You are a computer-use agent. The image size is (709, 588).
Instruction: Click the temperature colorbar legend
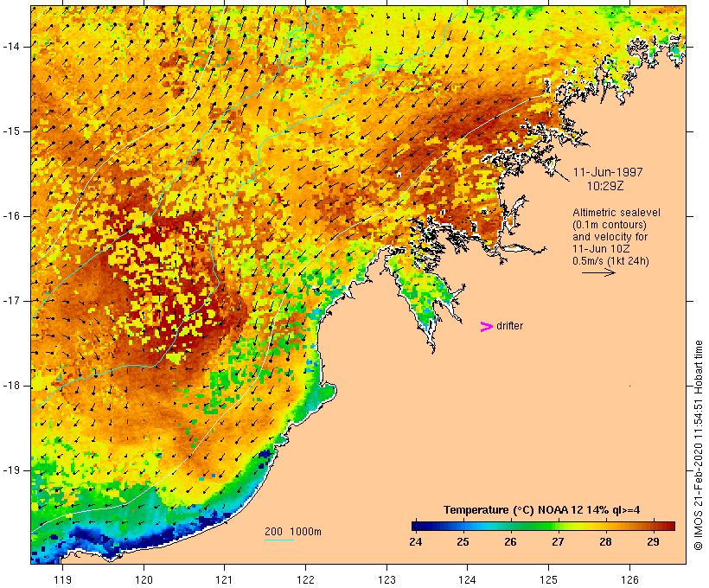[543, 526]
